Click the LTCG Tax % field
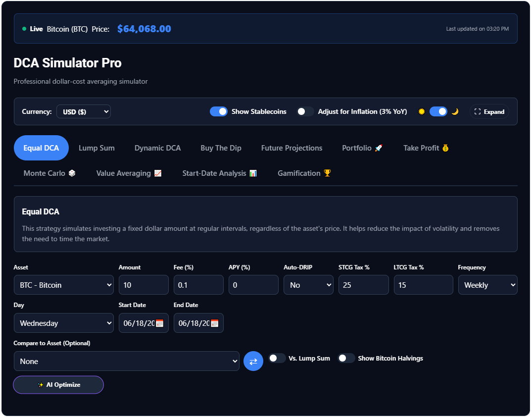This screenshot has height=417, width=532. tap(424, 285)
